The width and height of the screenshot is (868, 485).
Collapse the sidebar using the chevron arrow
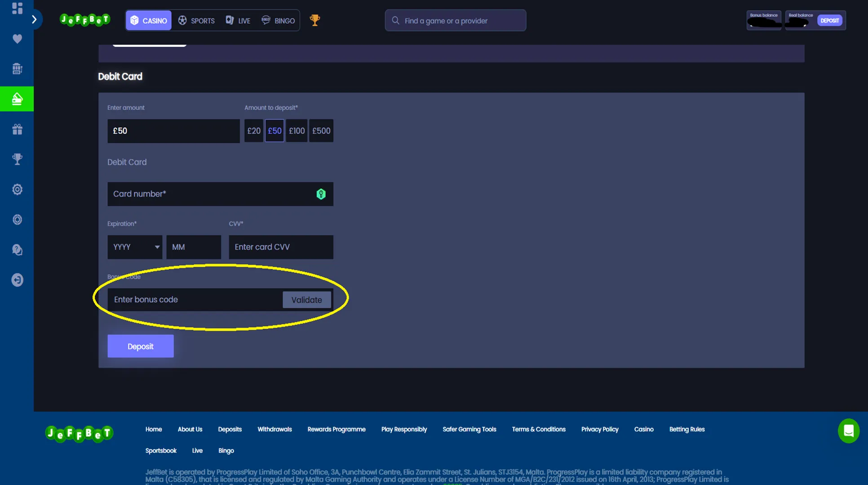click(x=35, y=19)
